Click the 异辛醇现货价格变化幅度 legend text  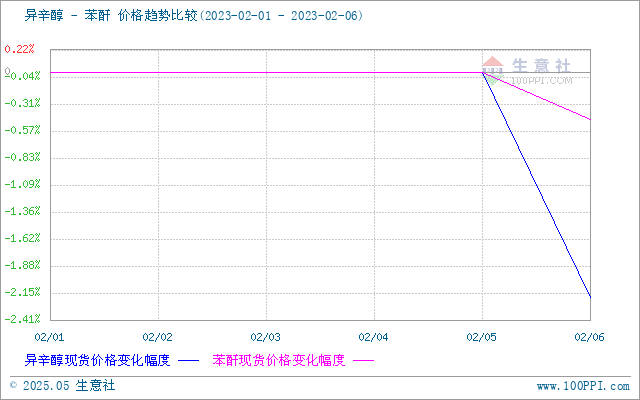[x=97, y=360]
